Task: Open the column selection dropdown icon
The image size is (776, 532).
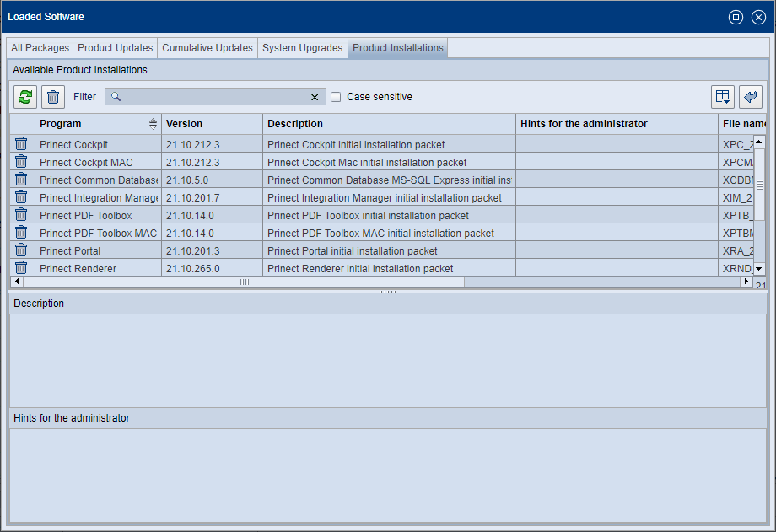Action: click(722, 96)
